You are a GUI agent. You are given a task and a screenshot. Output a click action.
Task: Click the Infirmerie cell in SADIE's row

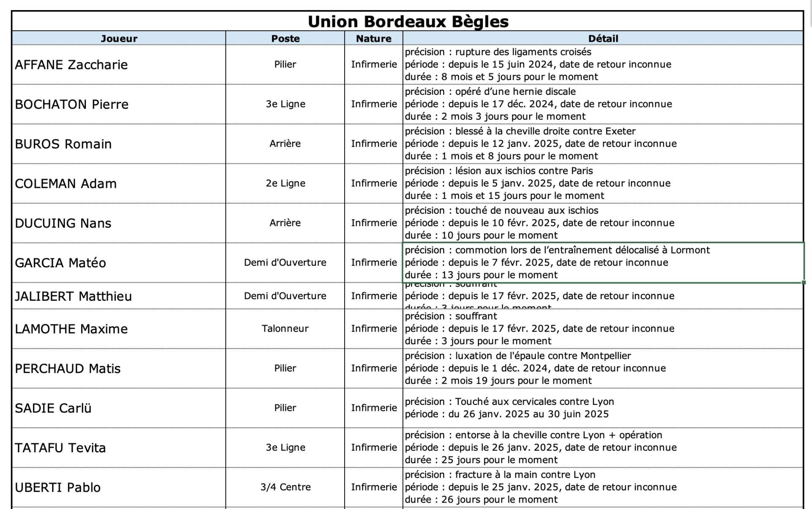(x=373, y=408)
